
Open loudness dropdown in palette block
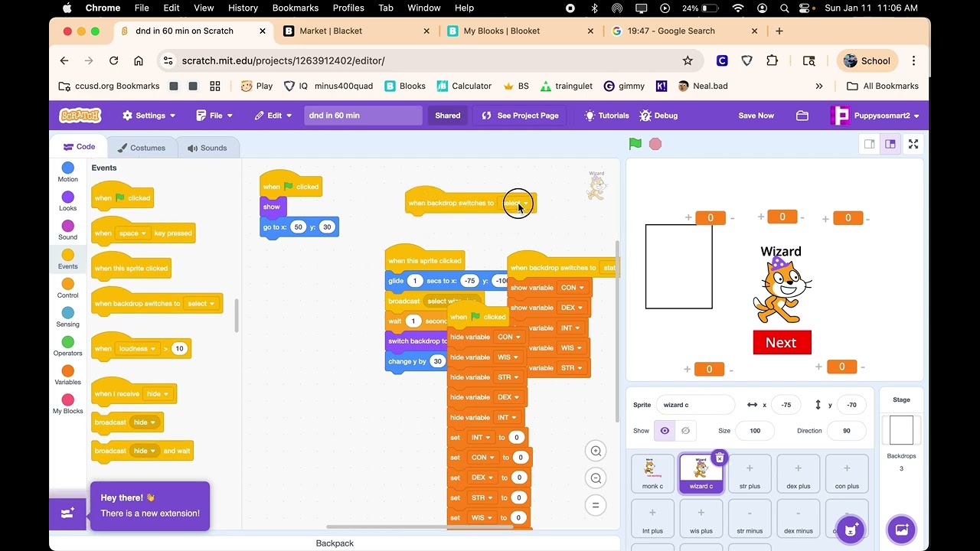point(137,348)
